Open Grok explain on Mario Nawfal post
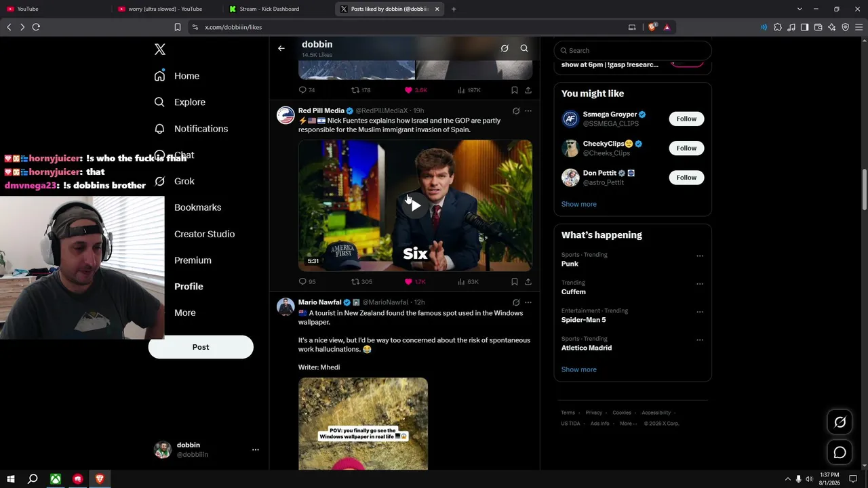This screenshot has width=868, height=488. coord(516,302)
